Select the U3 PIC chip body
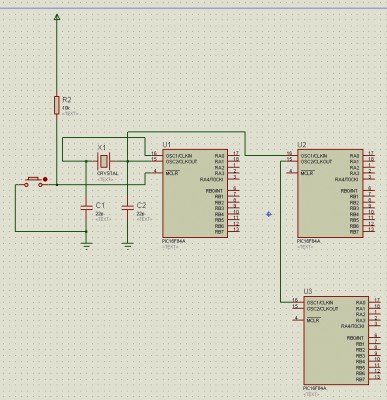Screen dimensions: 387x400 click(x=336, y=340)
